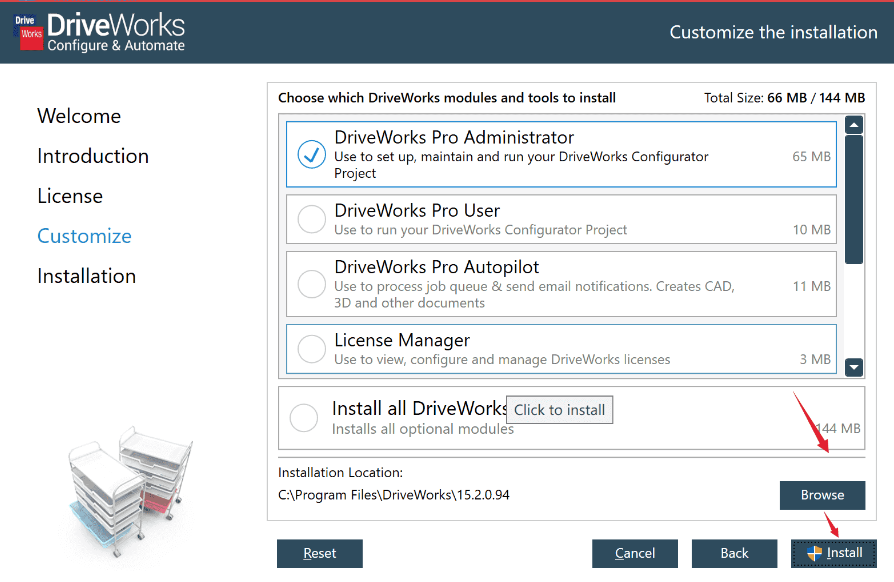894x582 pixels.
Task: Open the Welcome page
Action: tap(79, 116)
